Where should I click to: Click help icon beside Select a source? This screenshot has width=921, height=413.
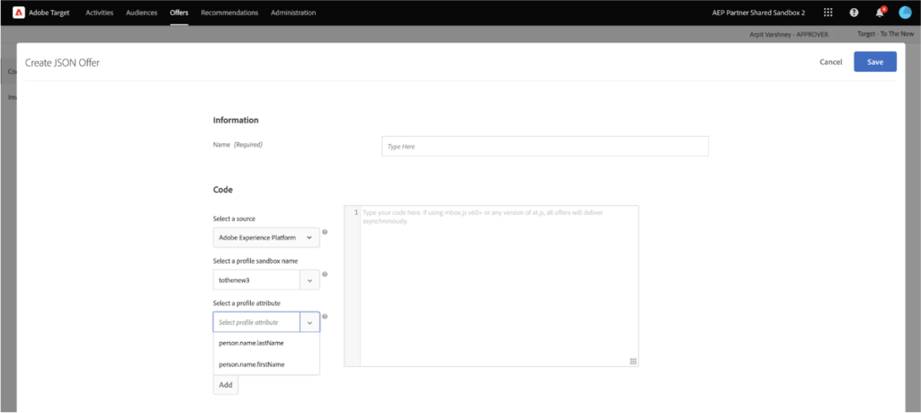325,231
